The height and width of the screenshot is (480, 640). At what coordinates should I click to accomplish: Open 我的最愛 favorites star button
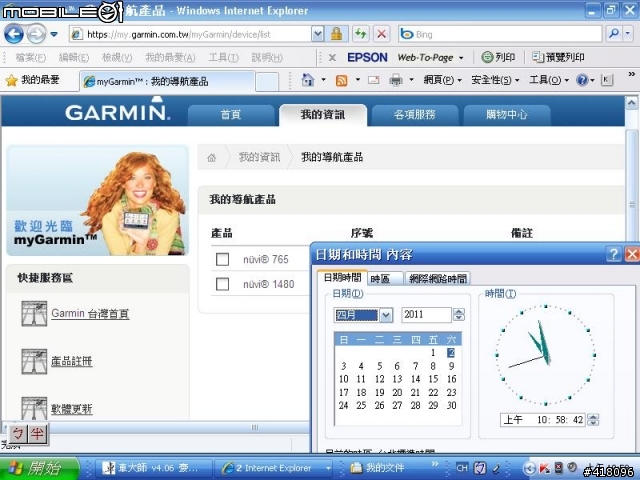[33, 80]
